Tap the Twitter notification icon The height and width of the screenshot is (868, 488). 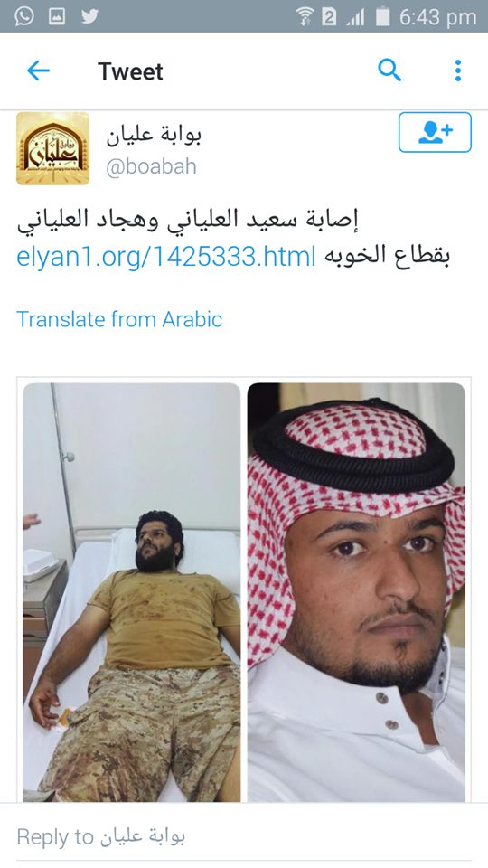click(x=89, y=16)
